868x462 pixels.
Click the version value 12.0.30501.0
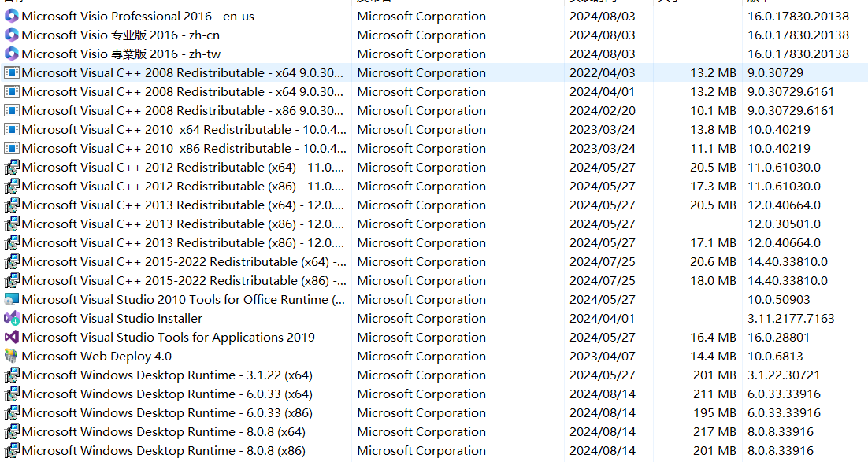pos(784,224)
